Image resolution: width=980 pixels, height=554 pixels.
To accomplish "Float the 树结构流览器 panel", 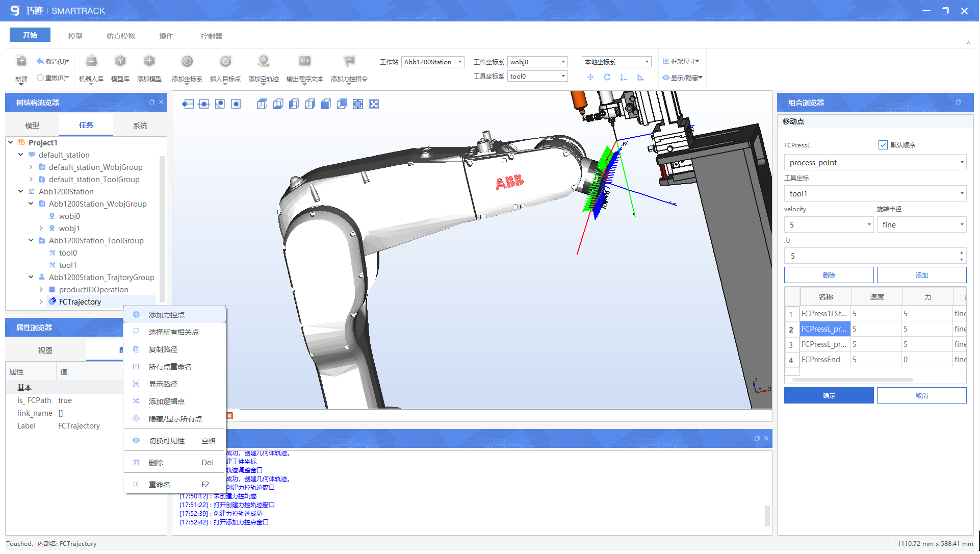I will 151,102.
